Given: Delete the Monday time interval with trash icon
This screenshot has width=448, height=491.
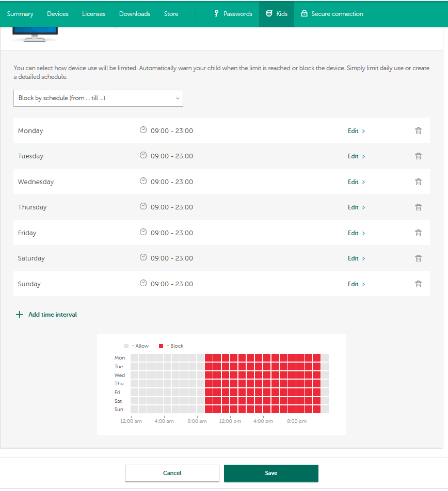Looking at the screenshot, I should tap(418, 131).
